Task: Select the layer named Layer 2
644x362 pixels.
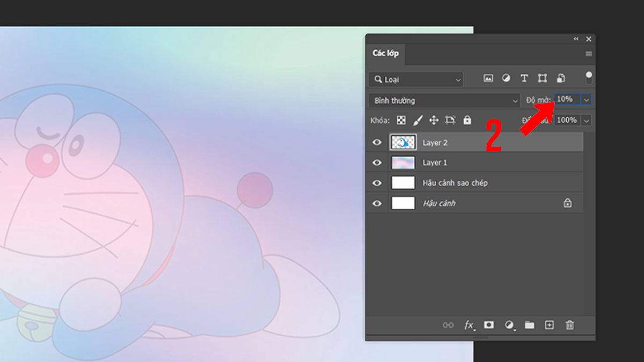Action: point(435,143)
